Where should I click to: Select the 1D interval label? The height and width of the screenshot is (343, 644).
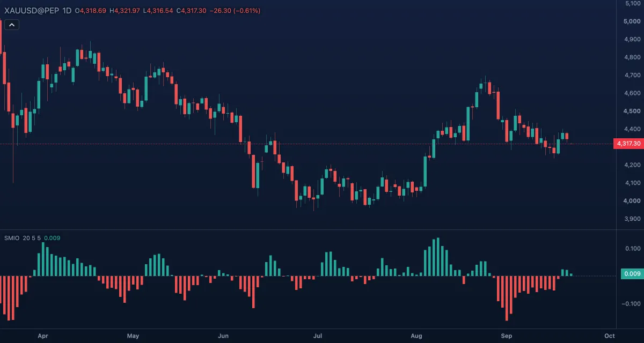66,10
